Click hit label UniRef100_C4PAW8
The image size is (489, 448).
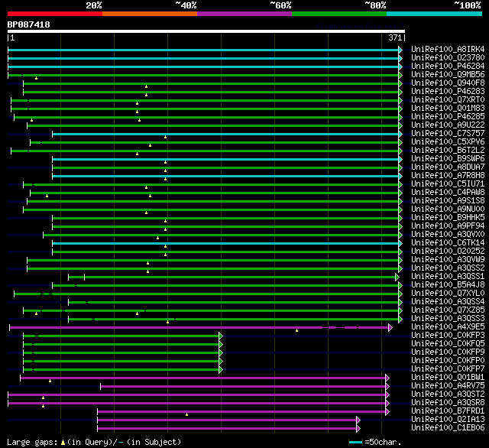click(448, 193)
